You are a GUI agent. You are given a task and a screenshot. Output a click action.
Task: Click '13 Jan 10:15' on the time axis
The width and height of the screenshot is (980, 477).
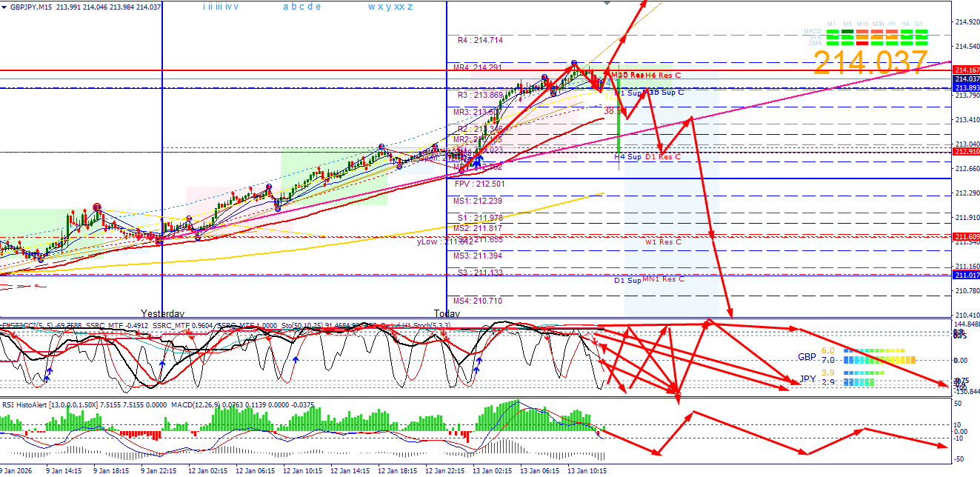pyautogui.click(x=587, y=470)
